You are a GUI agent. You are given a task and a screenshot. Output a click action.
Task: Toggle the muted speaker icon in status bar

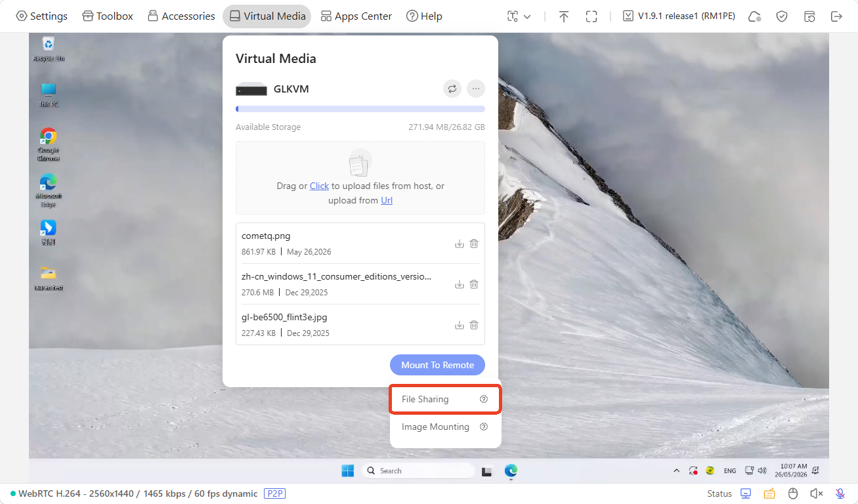tap(816, 493)
